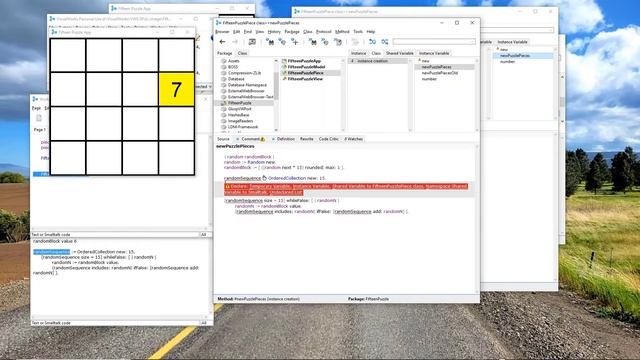Screen dimensions: 640x360
Task: Switch to the Package tab
Action: tap(224, 53)
